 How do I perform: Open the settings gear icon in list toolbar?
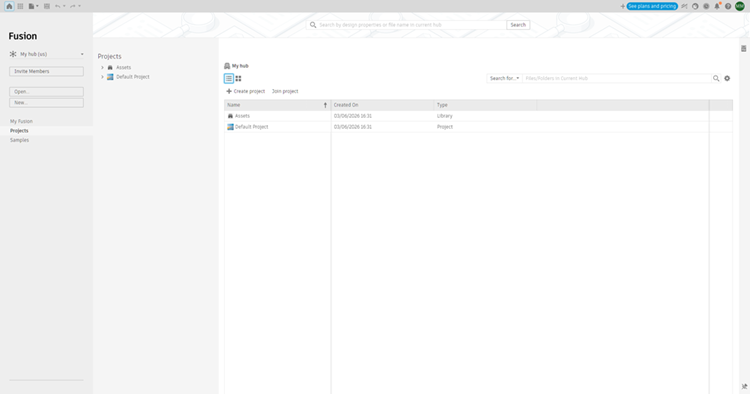click(x=727, y=78)
